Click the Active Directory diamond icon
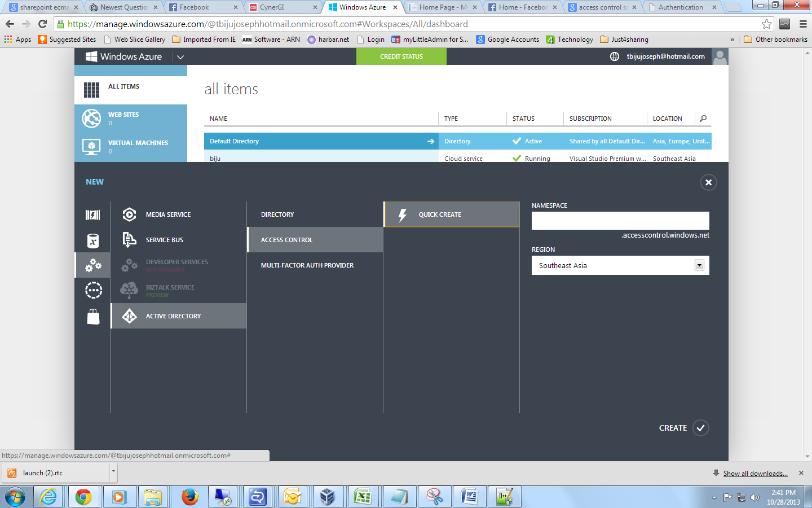Image resolution: width=812 pixels, height=508 pixels. click(x=129, y=316)
